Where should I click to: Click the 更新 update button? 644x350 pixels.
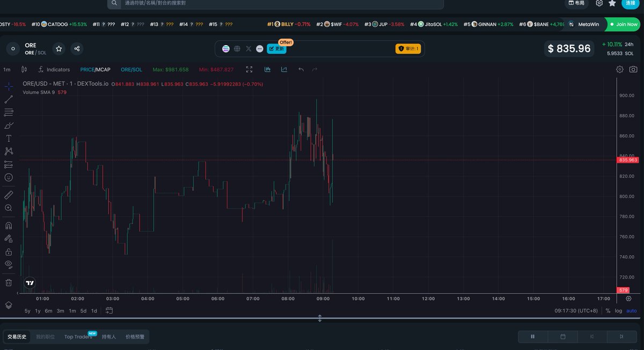pos(276,49)
